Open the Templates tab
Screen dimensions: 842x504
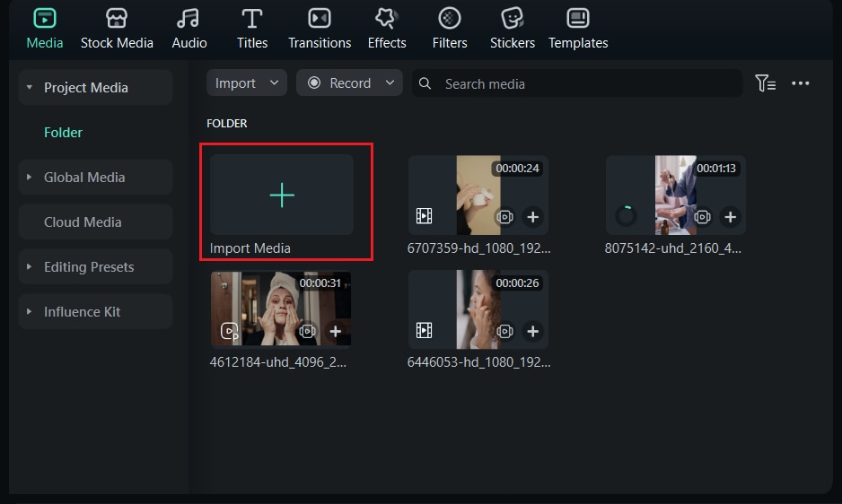(578, 30)
